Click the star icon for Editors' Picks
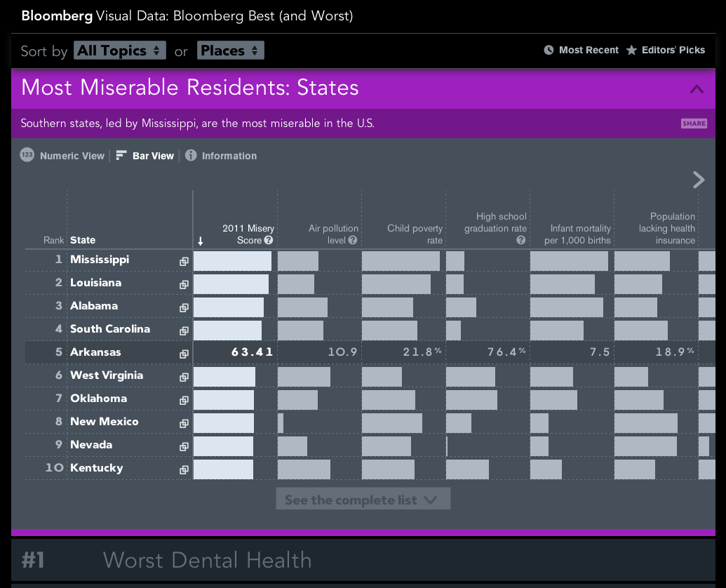This screenshot has height=588, width=726. pyautogui.click(x=631, y=51)
